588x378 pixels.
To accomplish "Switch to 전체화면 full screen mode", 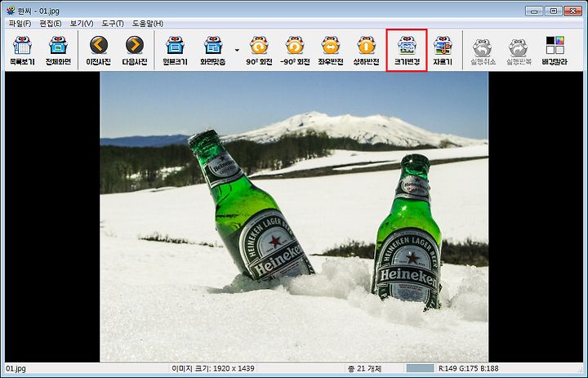I will tap(58, 51).
